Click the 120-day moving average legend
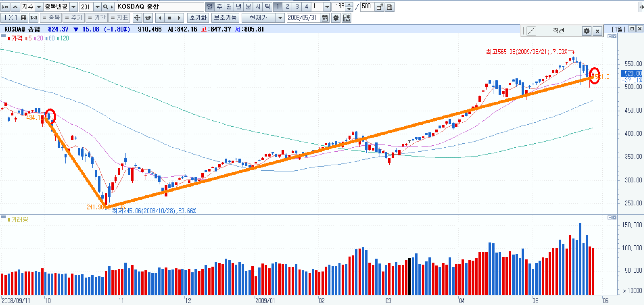The image size is (644, 305). (63, 38)
